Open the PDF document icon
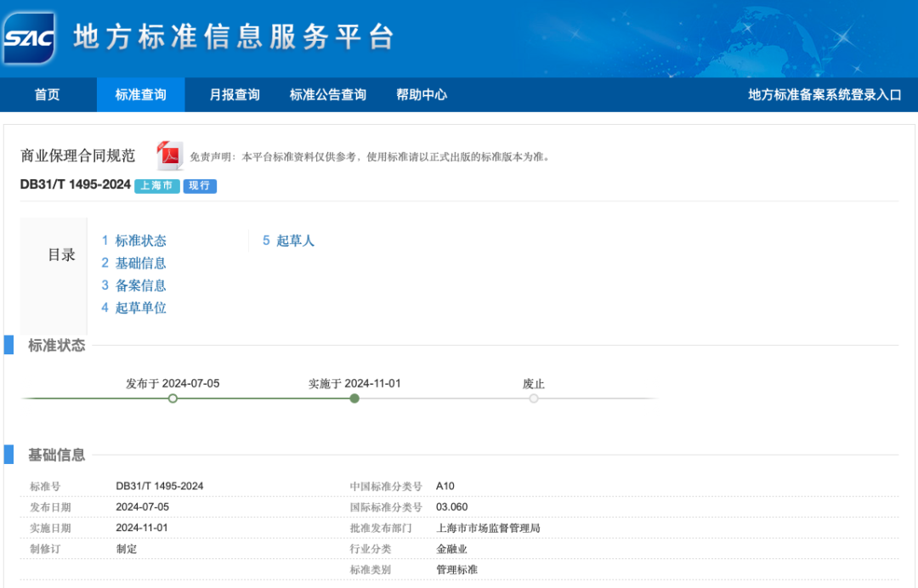 [x=170, y=155]
